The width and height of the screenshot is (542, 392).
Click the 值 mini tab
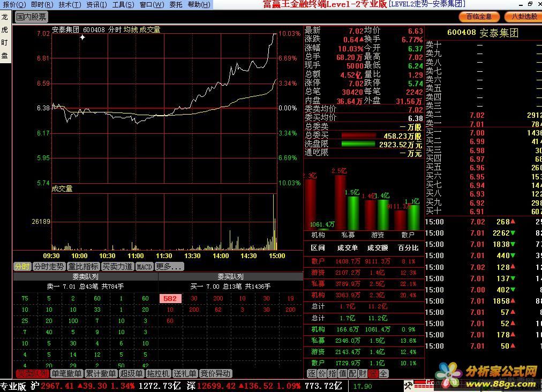coord(342,374)
